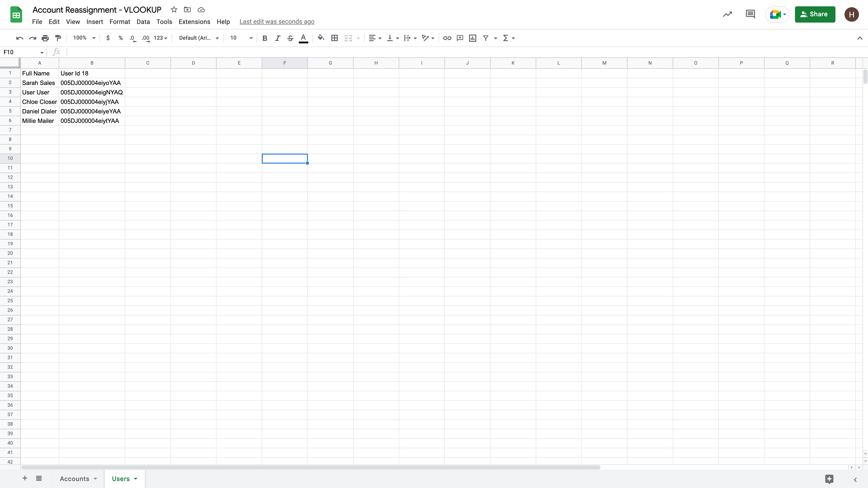Insert a link
868x488 pixels.
[447, 38]
